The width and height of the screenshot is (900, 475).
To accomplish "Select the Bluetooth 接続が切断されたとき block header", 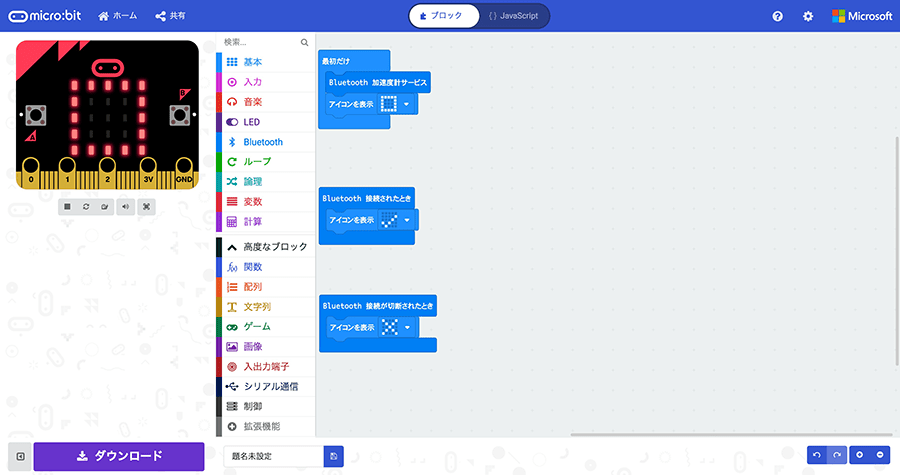I will [378, 306].
